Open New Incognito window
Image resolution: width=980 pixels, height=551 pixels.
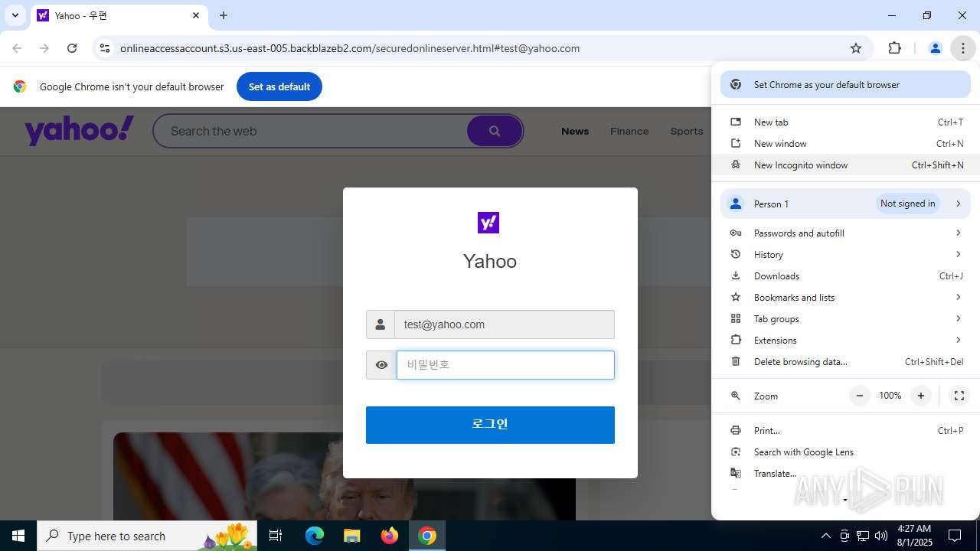click(x=845, y=165)
